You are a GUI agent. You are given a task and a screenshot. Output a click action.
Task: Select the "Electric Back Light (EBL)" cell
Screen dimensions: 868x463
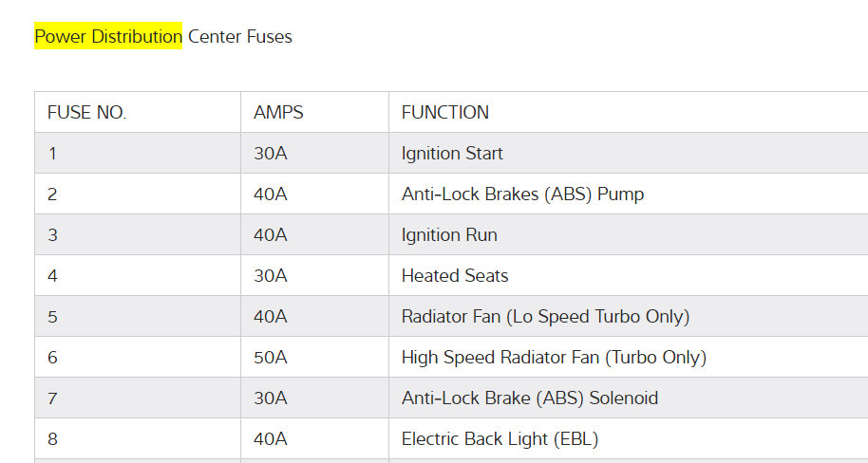500,438
